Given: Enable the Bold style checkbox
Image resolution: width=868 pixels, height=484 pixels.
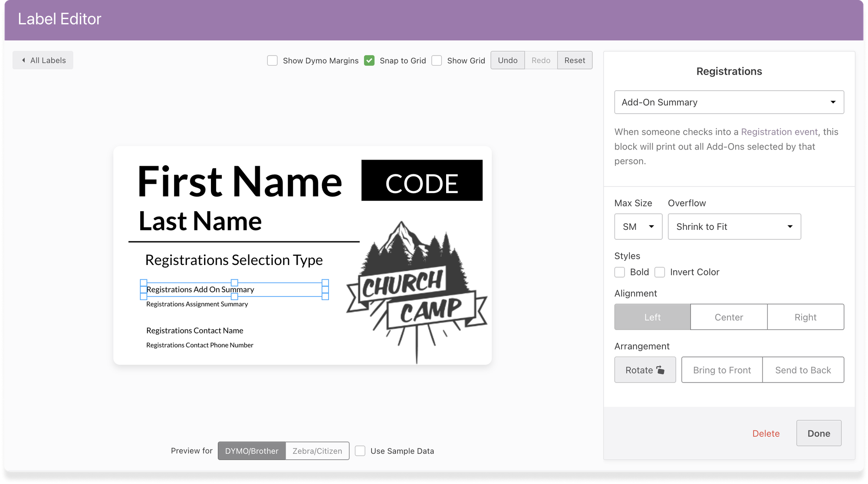Looking at the screenshot, I should tap(620, 272).
